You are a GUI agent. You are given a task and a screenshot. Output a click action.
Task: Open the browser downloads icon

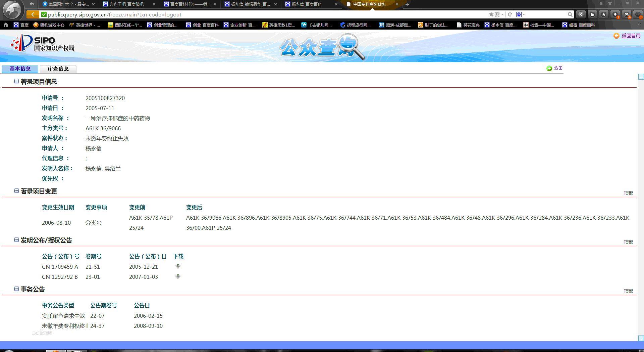(615, 14)
